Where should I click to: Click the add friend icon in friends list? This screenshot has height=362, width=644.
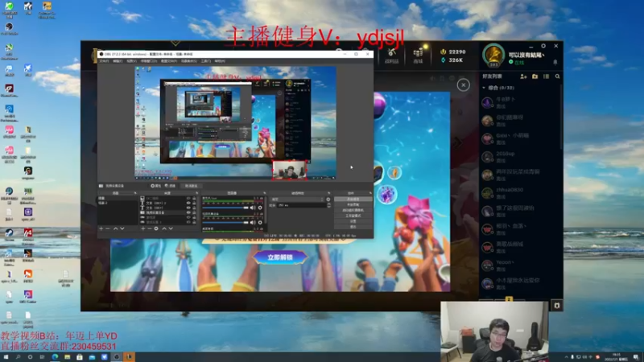click(x=523, y=76)
